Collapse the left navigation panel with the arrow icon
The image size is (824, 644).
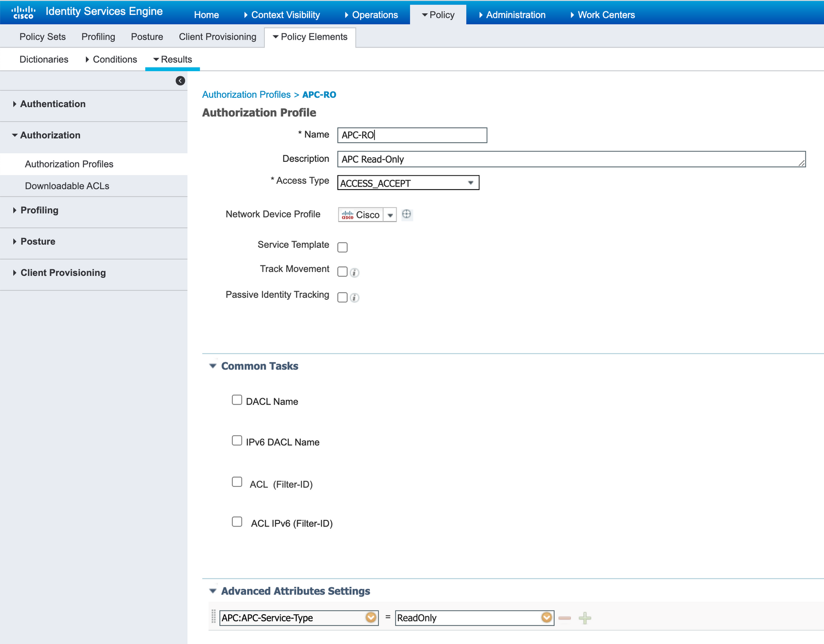click(x=180, y=80)
